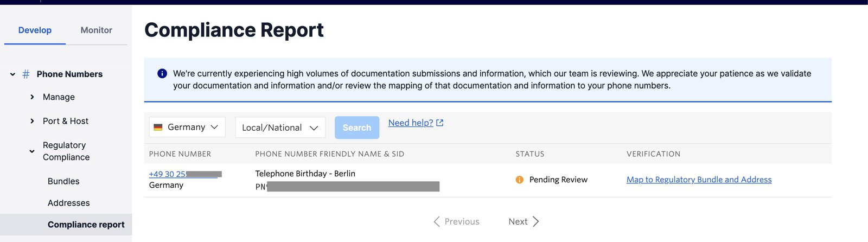Click the Search button

point(357,128)
